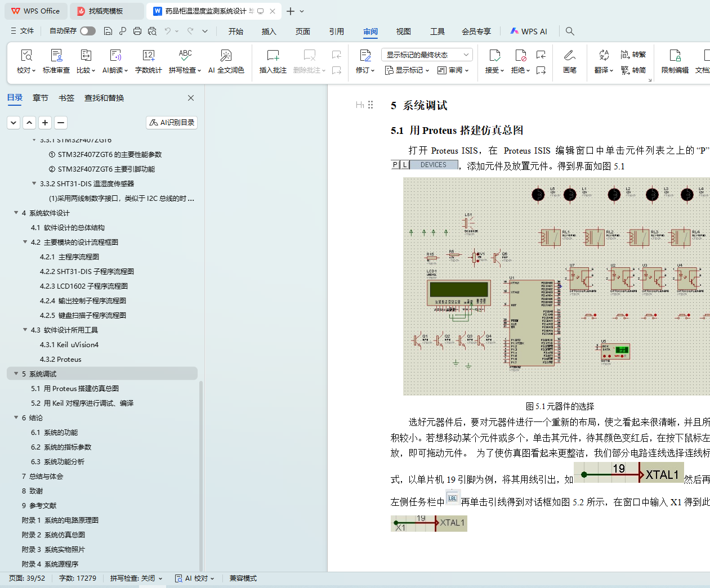The height and width of the screenshot is (588, 710).
Task: Run the 标准审查 standards check
Action: [x=56, y=61]
